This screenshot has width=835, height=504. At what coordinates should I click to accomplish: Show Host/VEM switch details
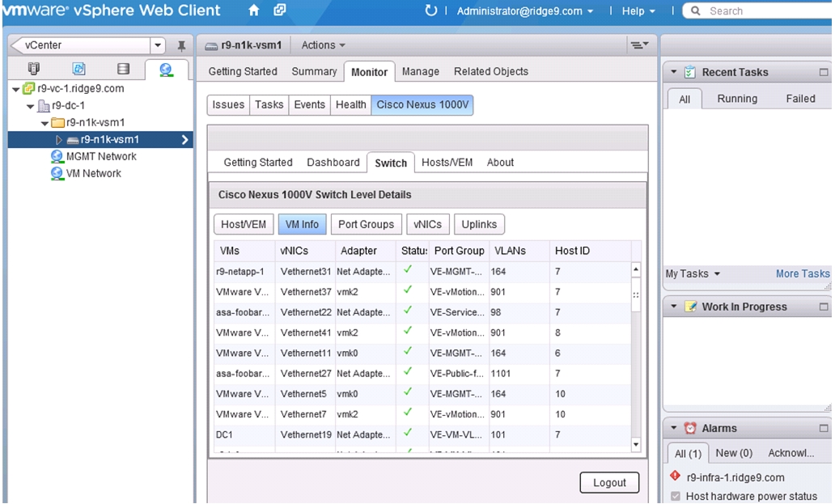click(244, 224)
